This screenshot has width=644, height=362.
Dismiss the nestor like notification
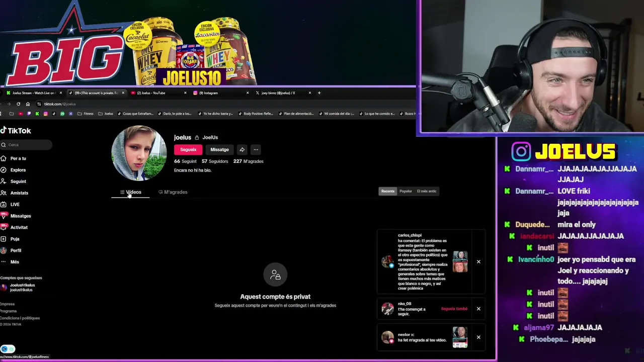tap(478, 337)
